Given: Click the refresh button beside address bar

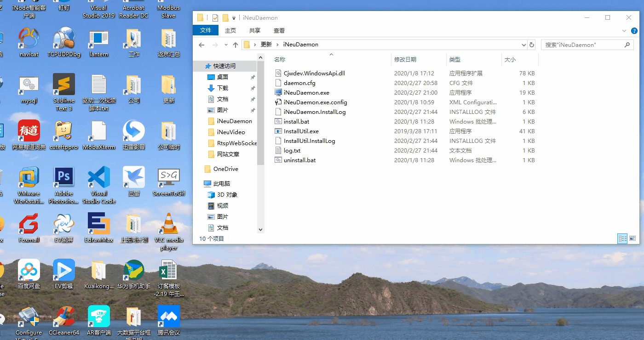Looking at the screenshot, I should click(532, 45).
